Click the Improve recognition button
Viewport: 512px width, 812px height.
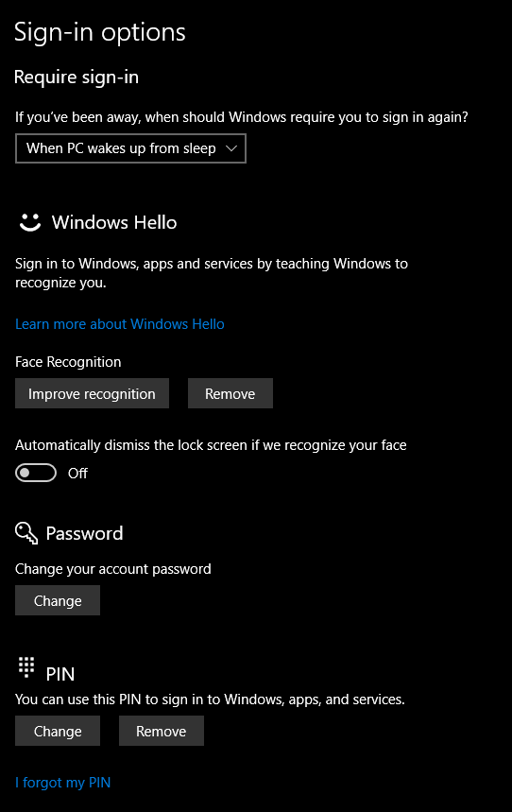click(93, 393)
